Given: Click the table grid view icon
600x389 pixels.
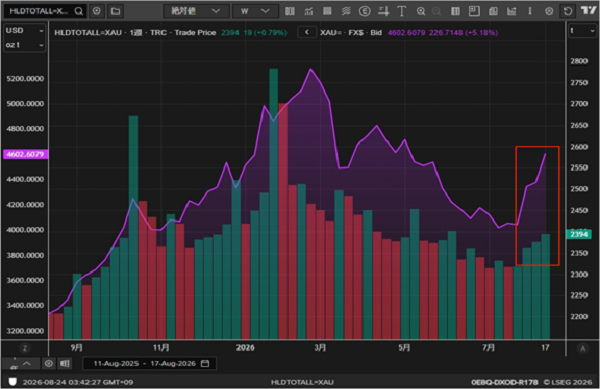Looking at the screenshot, I should point(455,11).
